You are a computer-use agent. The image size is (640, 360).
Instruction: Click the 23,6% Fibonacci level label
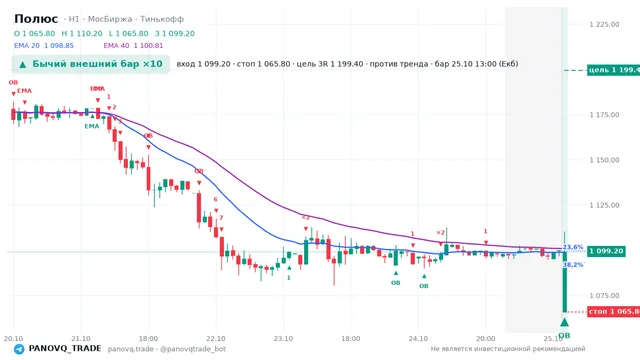point(573,247)
